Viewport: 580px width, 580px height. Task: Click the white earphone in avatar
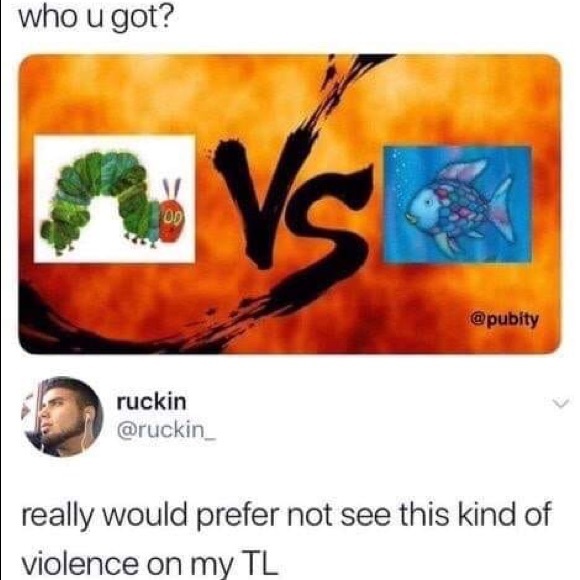(88, 427)
